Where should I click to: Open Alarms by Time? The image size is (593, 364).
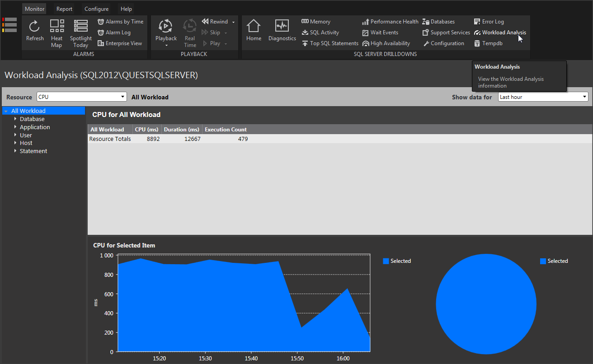[x=120, y=22]
